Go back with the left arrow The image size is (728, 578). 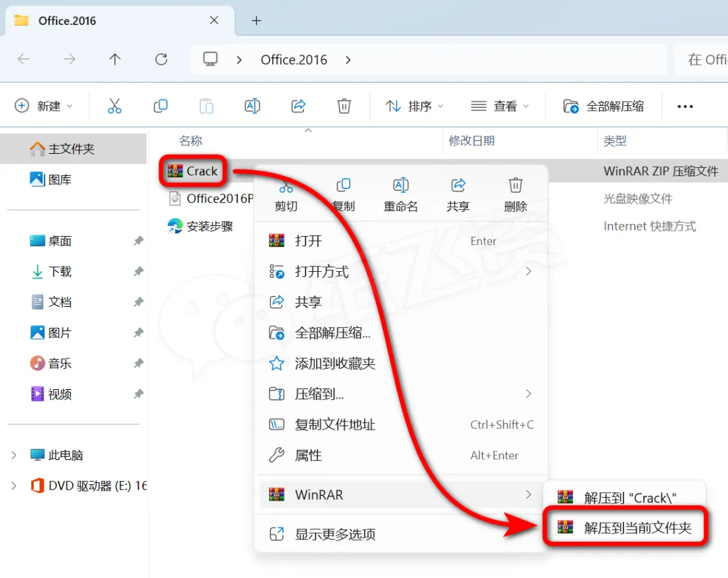tap(24, 59)
